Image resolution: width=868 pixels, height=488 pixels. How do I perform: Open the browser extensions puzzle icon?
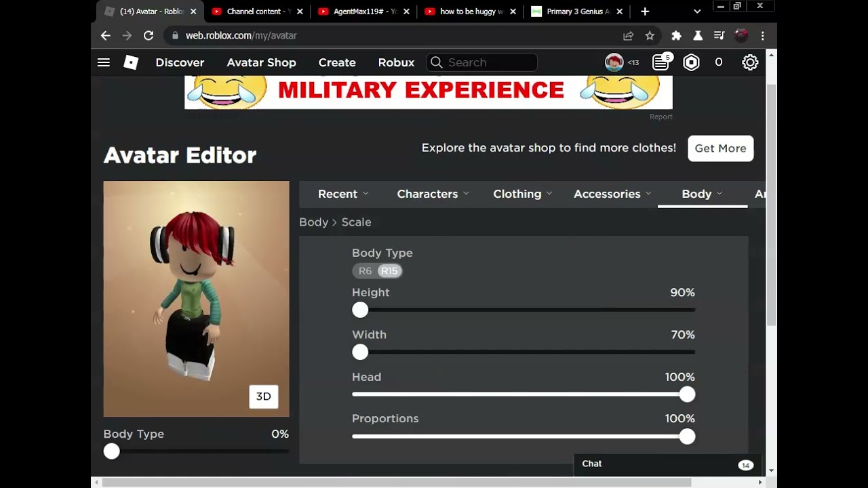coord(676,36)
